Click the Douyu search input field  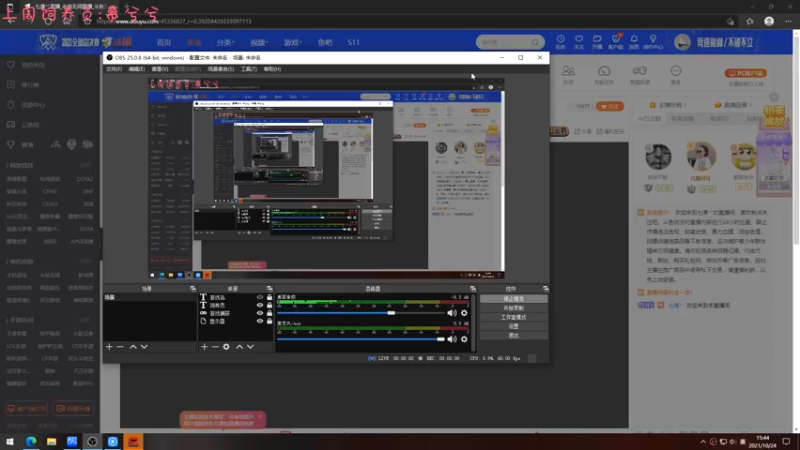click(496, 42)
